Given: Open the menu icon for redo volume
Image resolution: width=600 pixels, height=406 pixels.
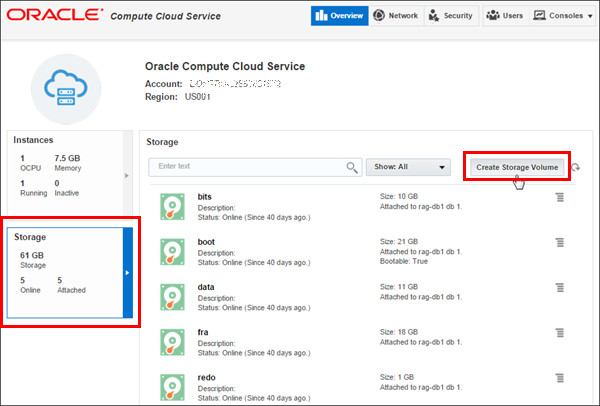Looking at the screenshot, I should tap(560, 378).
